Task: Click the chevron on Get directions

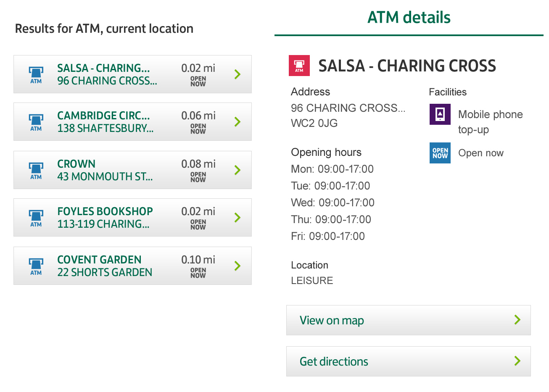Action: tap(517, 361)
